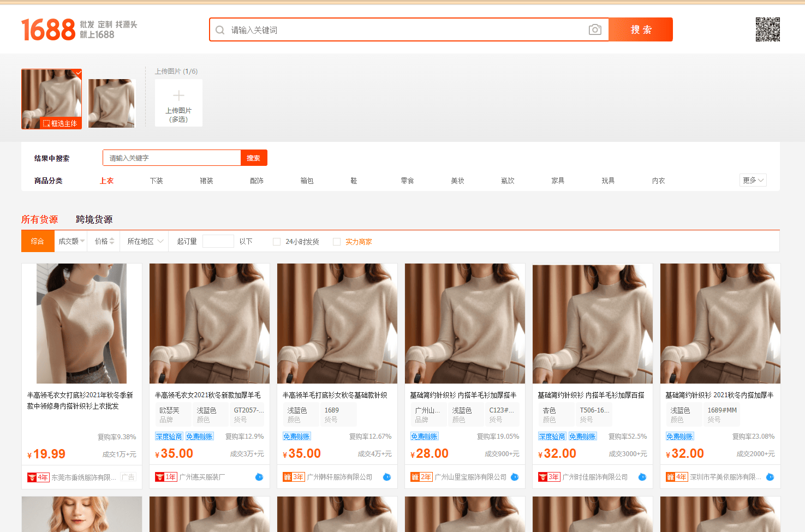Click the blue info icon on 广州韩轩服饰 card

point(387,476)
